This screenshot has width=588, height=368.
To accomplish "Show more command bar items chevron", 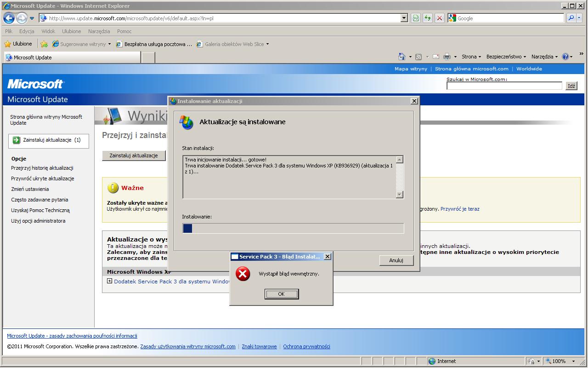I will 581,54.
